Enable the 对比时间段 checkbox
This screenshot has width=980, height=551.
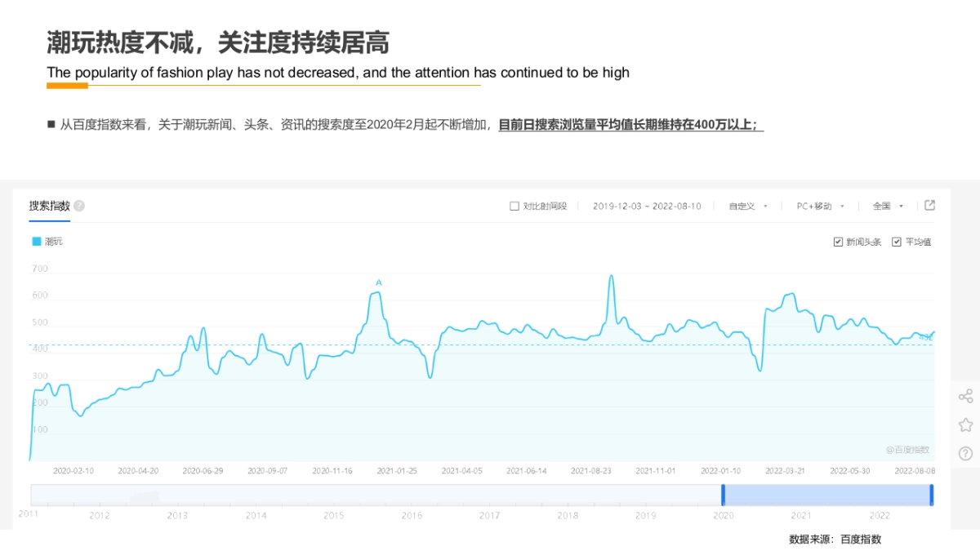point(513,206)
